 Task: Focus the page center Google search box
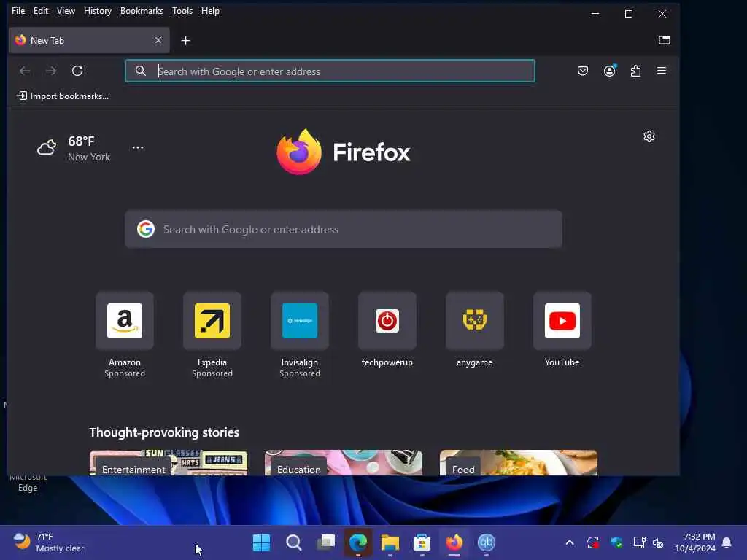click(x=344, y=229)
